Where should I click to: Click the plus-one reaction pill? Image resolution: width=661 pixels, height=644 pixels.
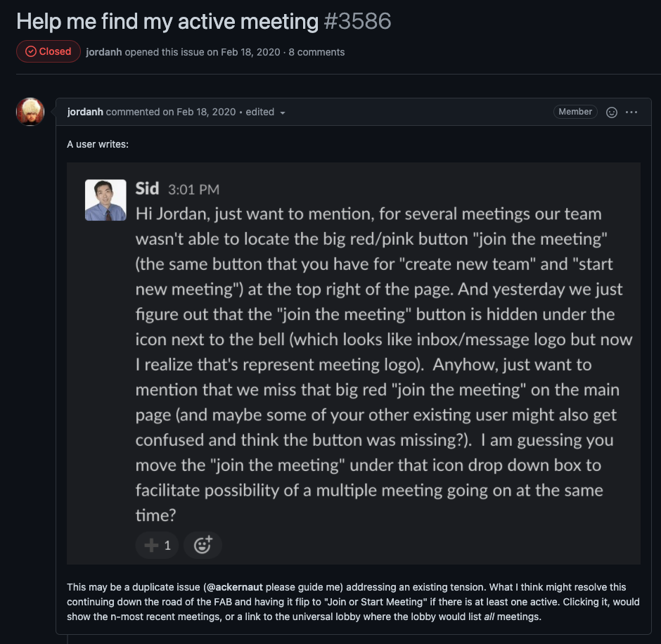tap(157, 545)
